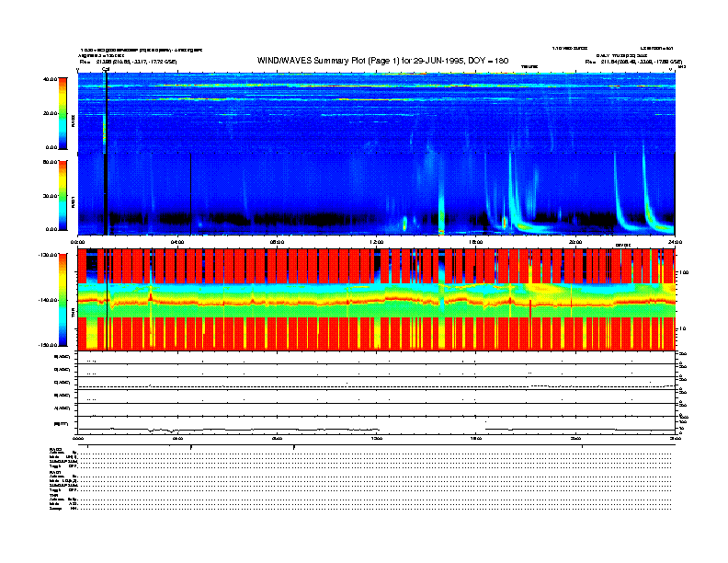Click the 04:00 tick label under the RAD1 spectrogram

(x=177, y=242)
